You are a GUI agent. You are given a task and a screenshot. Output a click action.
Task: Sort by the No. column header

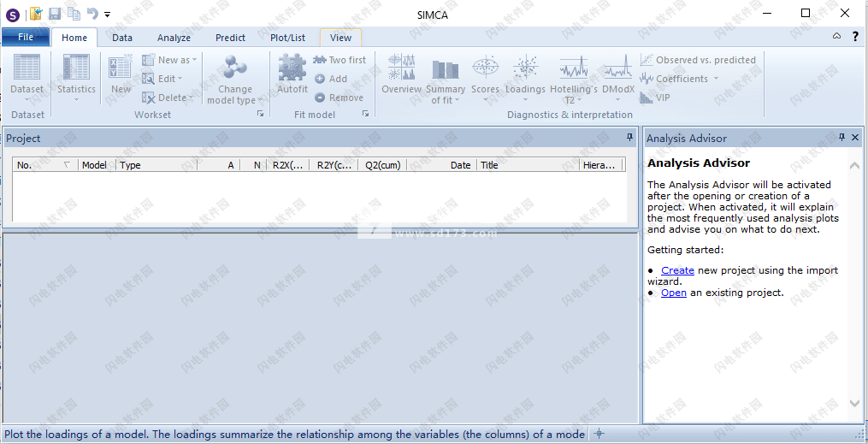[x=45, y=165]
